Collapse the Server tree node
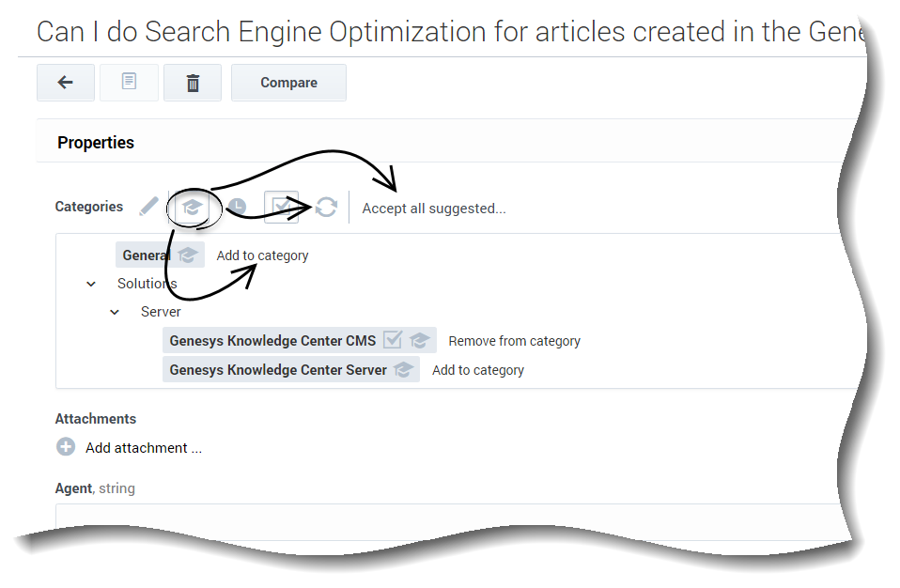The height and width of the screenshot is (588, 900). 115,312
